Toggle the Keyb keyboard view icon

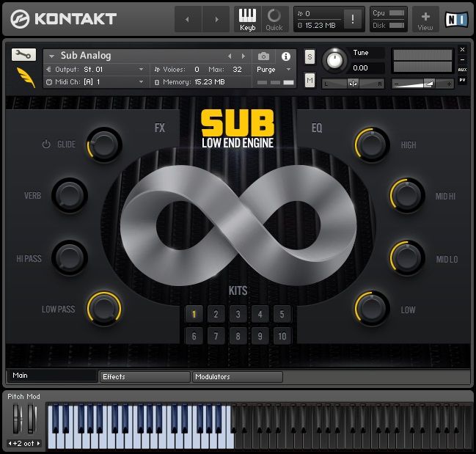(x=248, y=18)
